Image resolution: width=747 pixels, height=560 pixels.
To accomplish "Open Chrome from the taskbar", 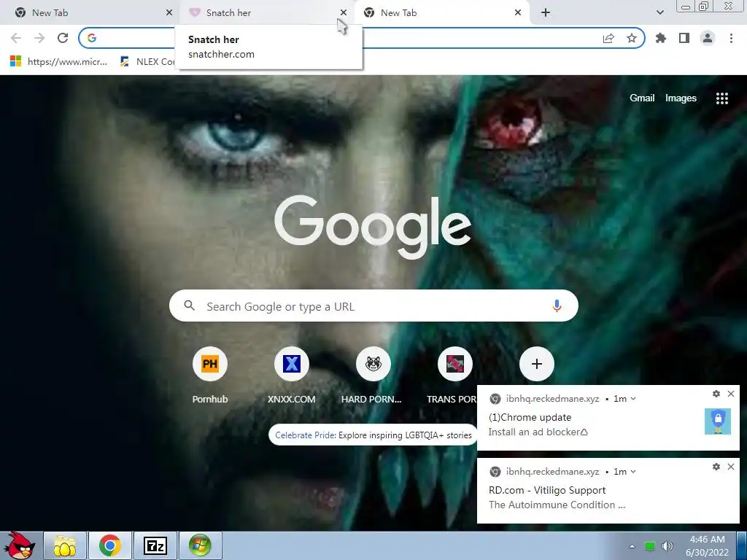I will point(110,545).
